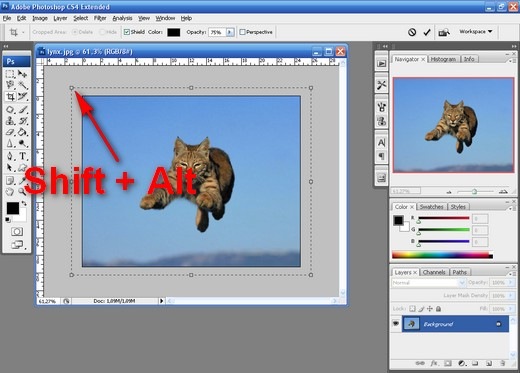Image resolution: width=520 pixels, height=373 pixels.
Task: Select the Clone Stamp tool
Action: (x=10, y=121)
